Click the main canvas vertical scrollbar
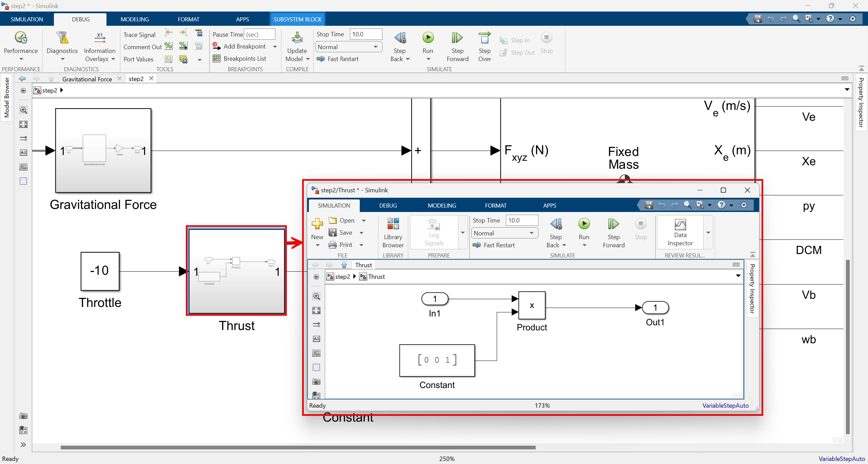This screenshot has width=868, height=464. 848,347
